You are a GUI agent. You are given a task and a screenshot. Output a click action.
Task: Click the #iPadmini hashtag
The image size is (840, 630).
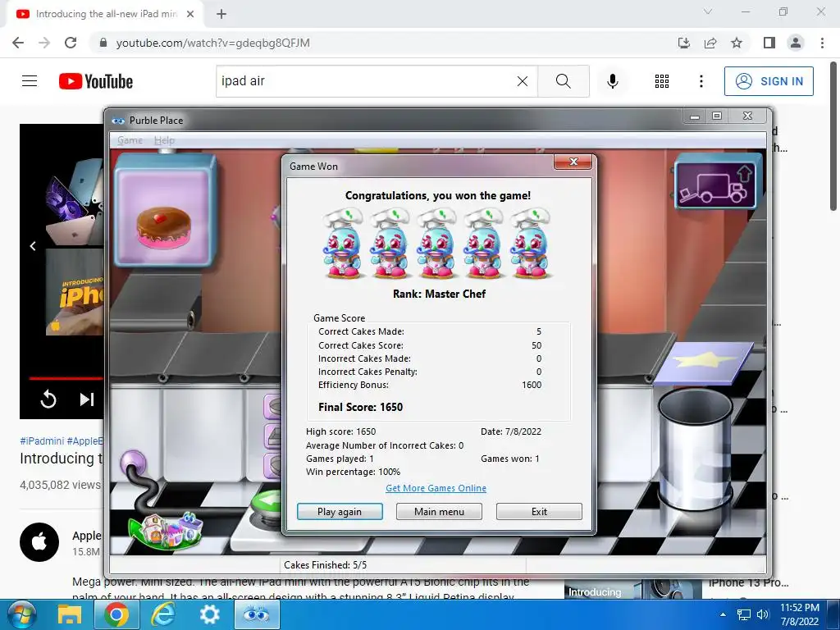42,441
